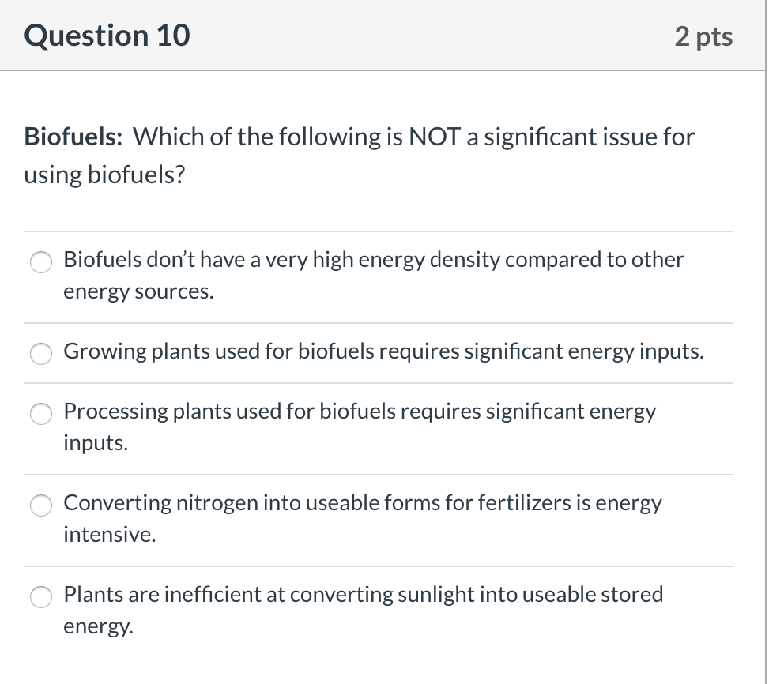Click the first answer text about energy density
784x684 pixels.
pyautogui.click(x=372, y=274)
